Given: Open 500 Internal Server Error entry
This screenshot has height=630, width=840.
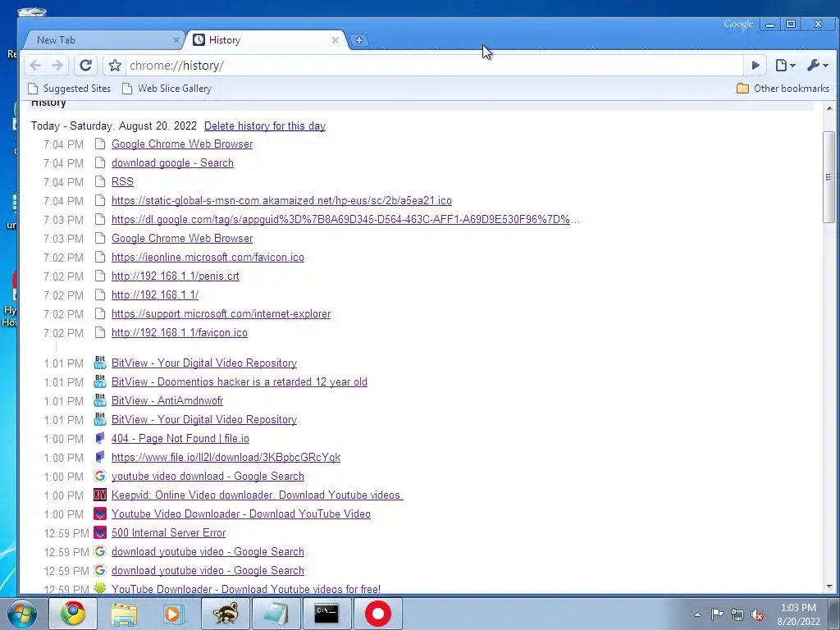Looking at the screenshot, I should pos(168,533).
